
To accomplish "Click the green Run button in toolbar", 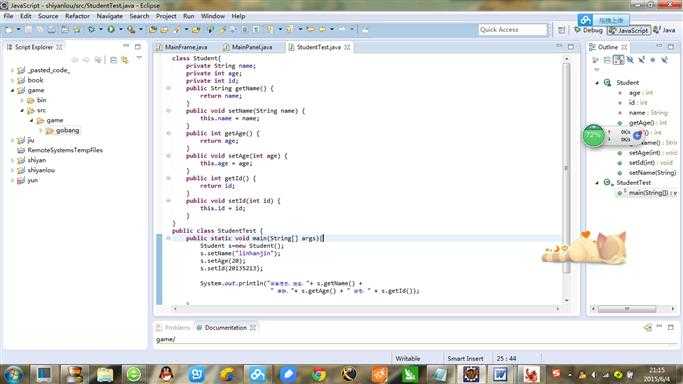I will (x=112, y=29).
